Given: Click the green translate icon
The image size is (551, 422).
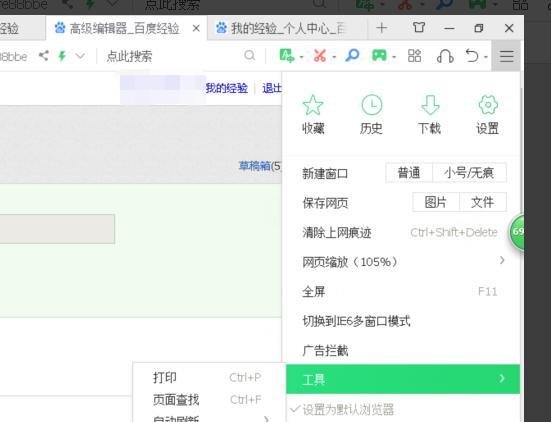Looking at the screenshot, I should tap(286, 56).
